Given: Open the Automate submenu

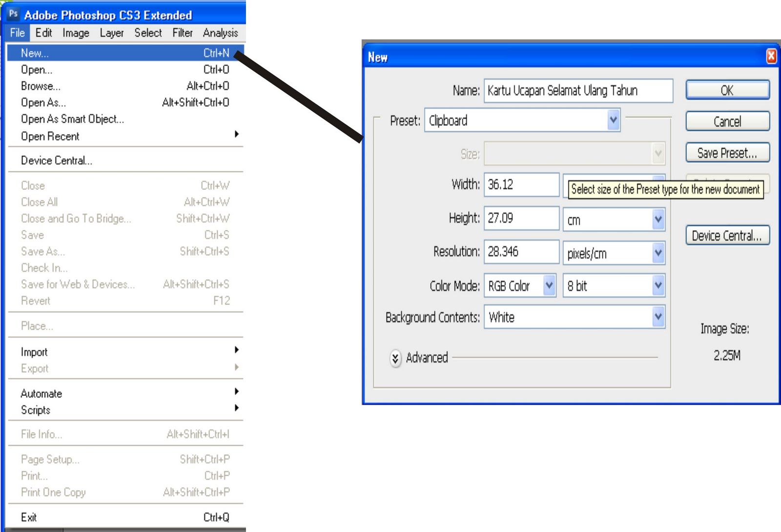Looking at the screenshot, I should tap(125, 393).
